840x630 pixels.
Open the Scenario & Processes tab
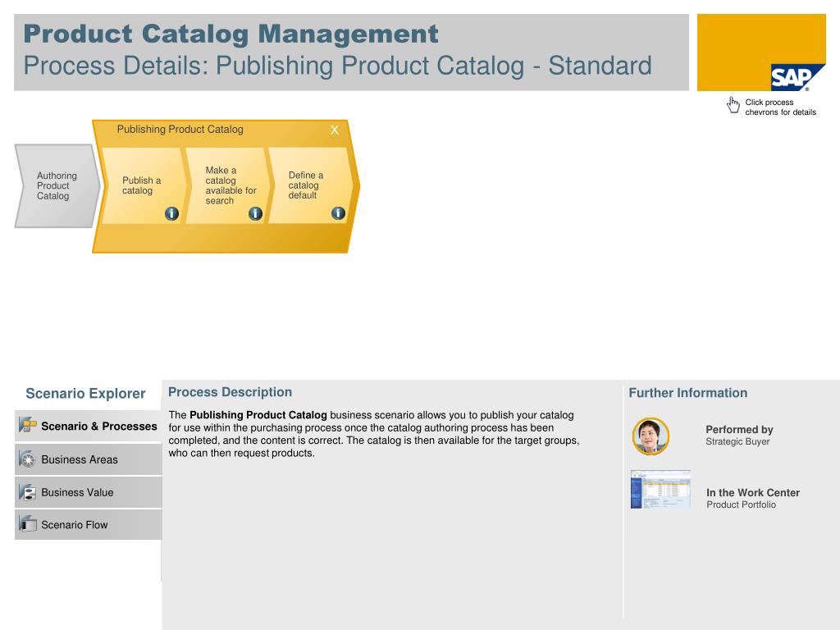pos(89,426)
